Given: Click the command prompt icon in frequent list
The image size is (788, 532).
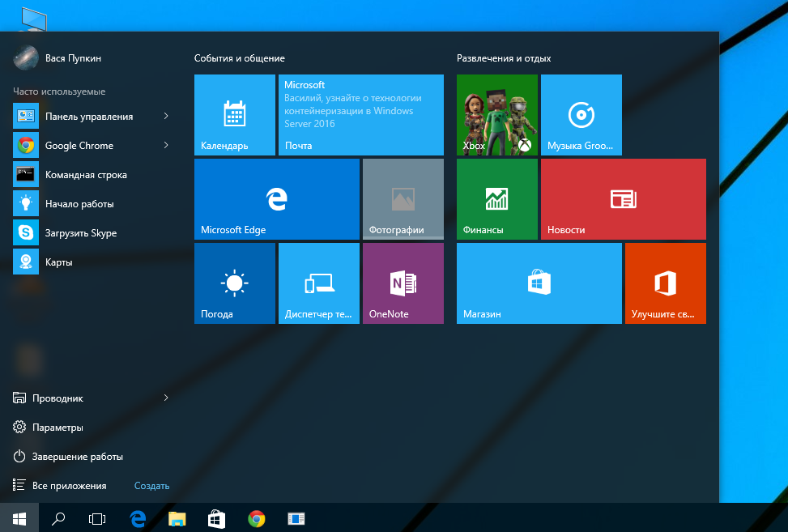Looking at the screenshot, I should tap(26, 174).
